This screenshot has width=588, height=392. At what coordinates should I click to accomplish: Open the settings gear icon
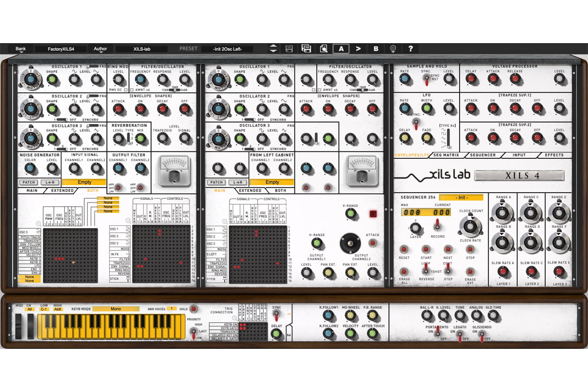(393, 49)
